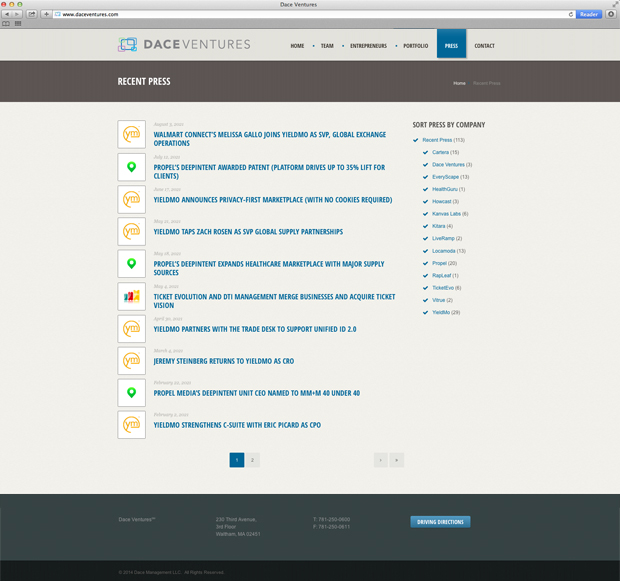Reload the page with the refresh icon
The width and height of the screenshot is (620, 581).
[x=571, y=14]
